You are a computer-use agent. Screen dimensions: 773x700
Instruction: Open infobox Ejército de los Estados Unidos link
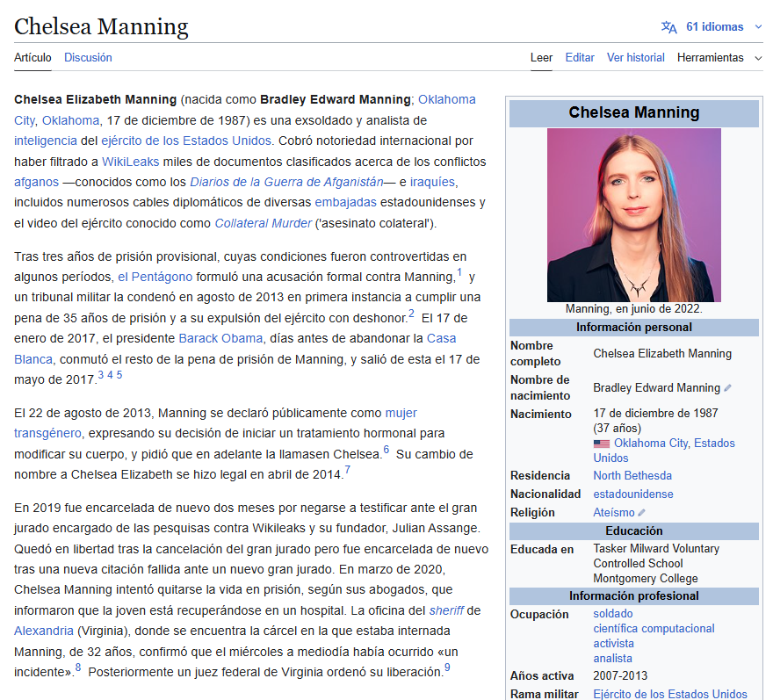click(x=670, y=694)
